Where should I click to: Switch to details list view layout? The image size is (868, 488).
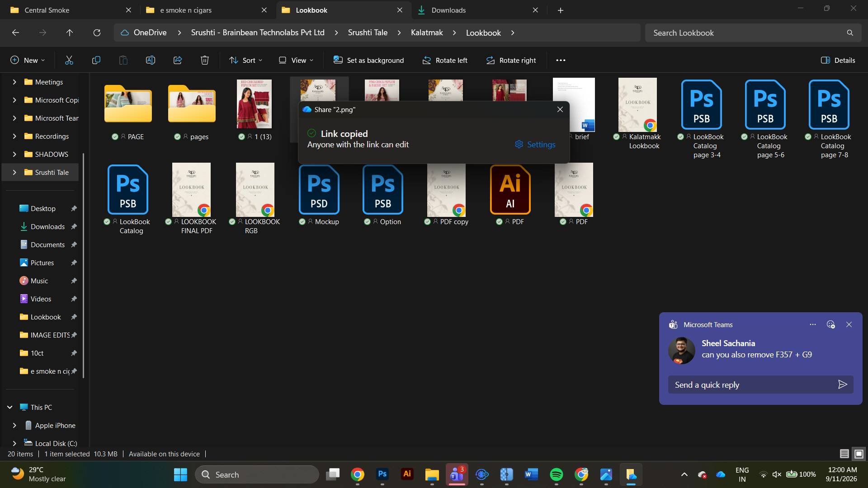tap(844, 454)
